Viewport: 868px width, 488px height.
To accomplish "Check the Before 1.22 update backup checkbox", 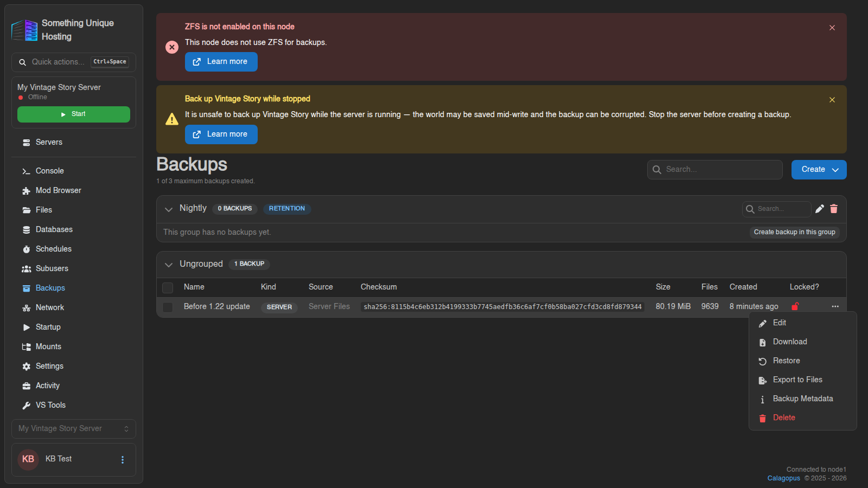I will tap(168, 307).
